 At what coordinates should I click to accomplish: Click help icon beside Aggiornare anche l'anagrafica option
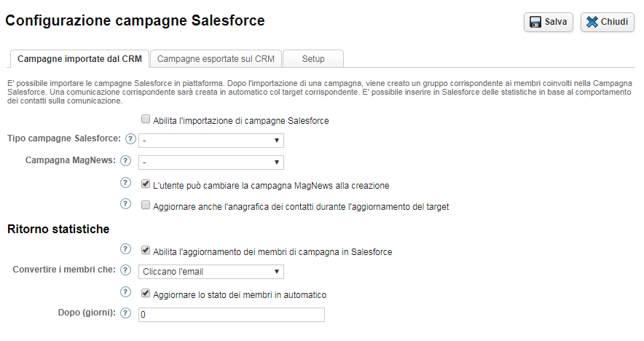[125, 204]
